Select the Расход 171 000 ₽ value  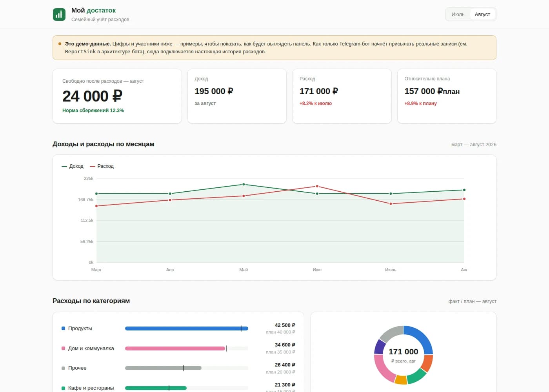point(319,91)
